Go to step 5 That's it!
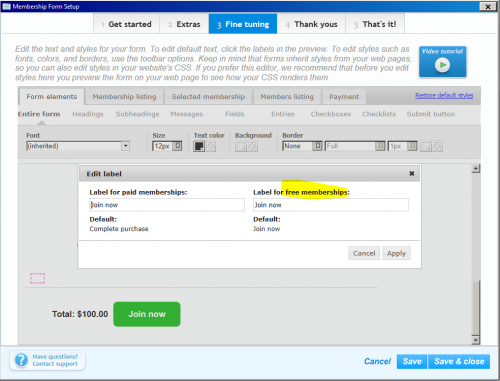 [x=375, y=24]
